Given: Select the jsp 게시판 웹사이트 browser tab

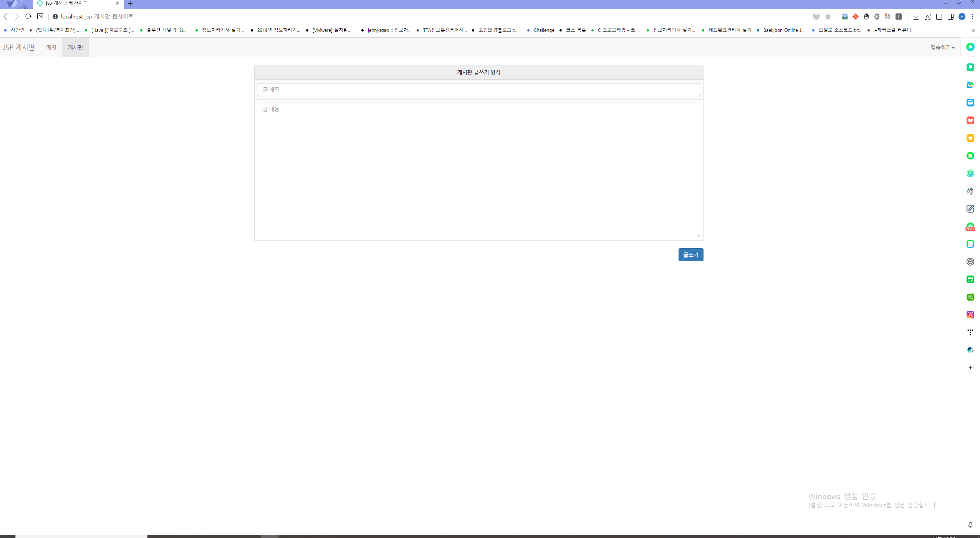Looking at the screenshot, I should point(75,3).
